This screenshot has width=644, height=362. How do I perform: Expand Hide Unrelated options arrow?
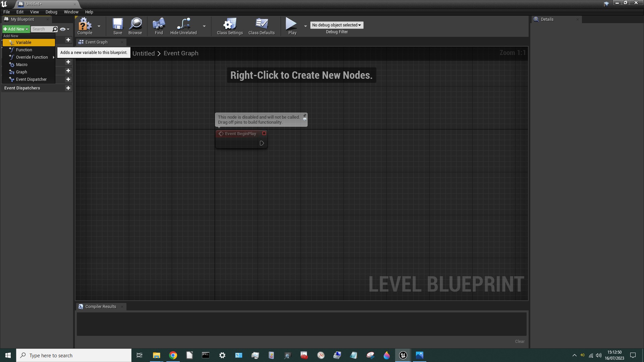coord(204,26)
